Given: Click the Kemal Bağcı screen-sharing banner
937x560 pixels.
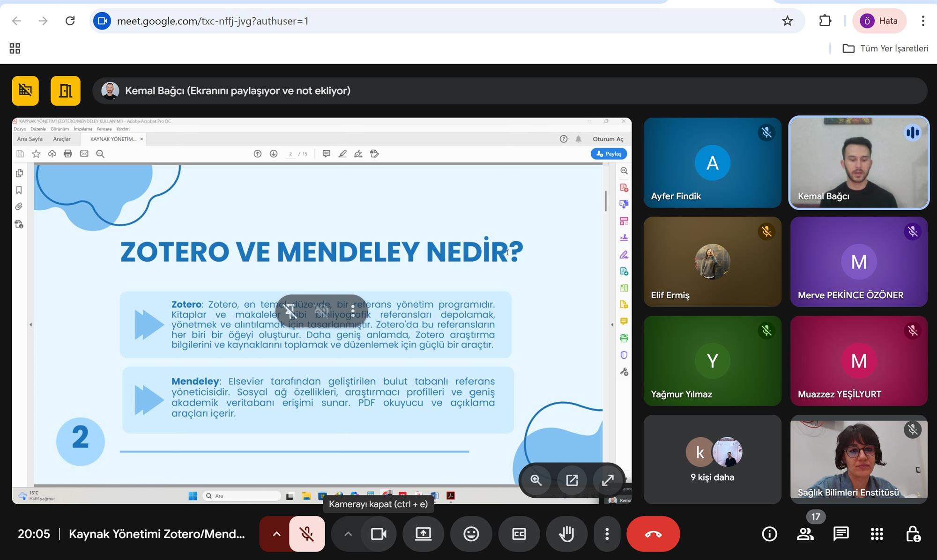Looking at the screenshot, I should [x=510, y=90].
